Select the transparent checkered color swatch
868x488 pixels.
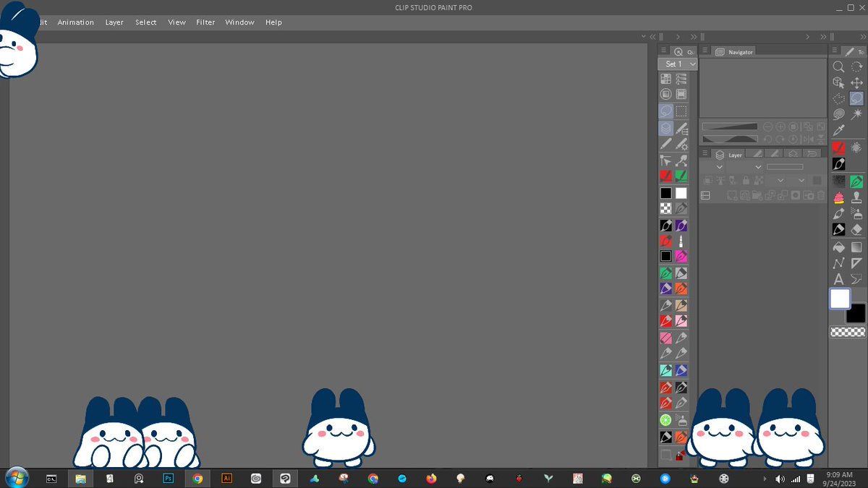(848, 332)
